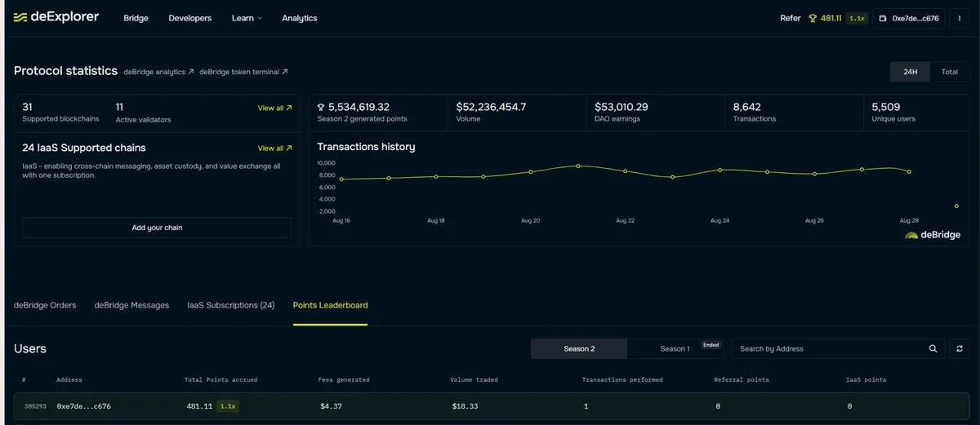Click Referral points column header

coord(742,379)
